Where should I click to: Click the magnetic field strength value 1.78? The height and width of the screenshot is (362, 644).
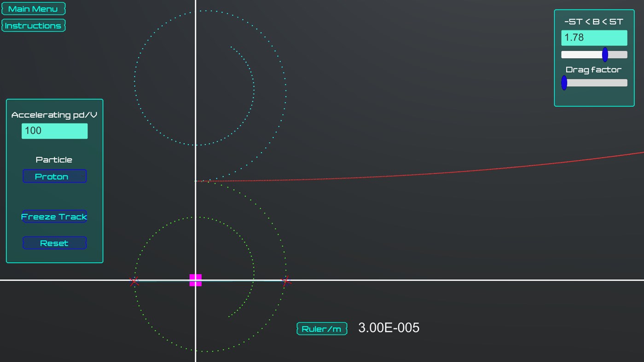(x=594, y=37)
